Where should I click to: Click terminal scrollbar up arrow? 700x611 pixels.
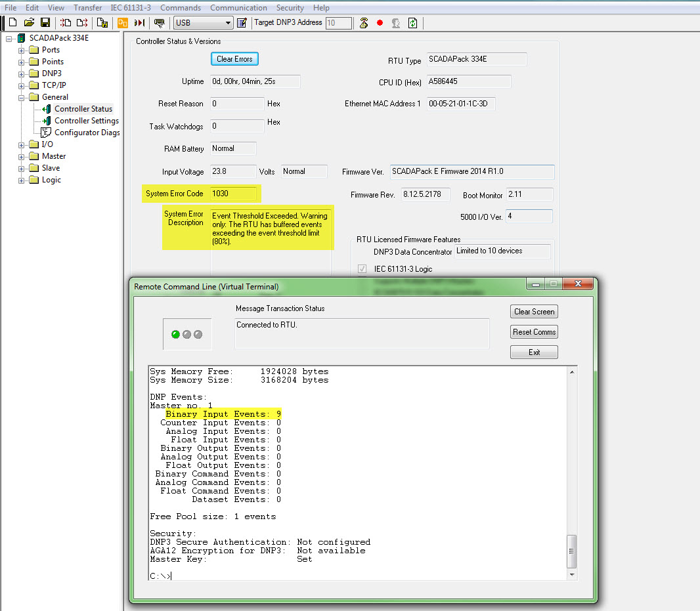572,371
